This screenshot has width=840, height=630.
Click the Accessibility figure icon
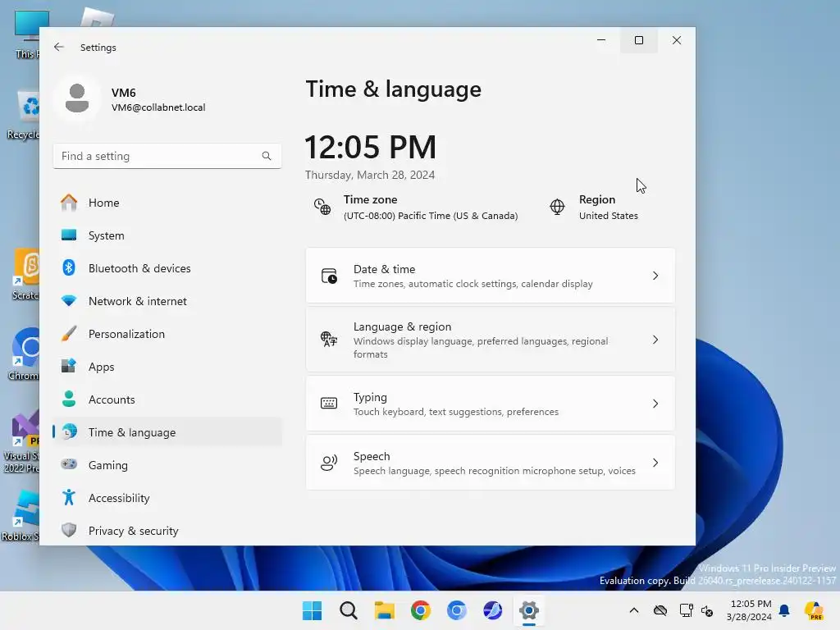[x=69, y=497]
